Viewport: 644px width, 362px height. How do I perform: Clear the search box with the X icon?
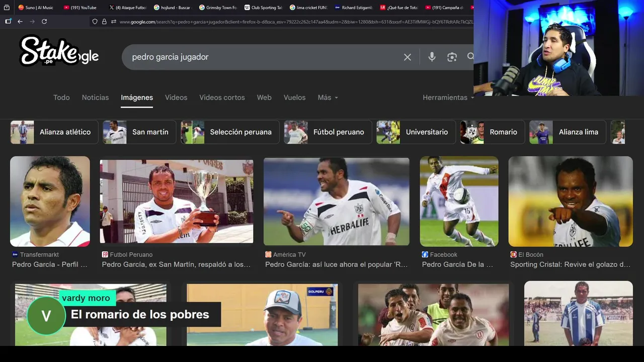pyautogui.click(x=408, y=57)
